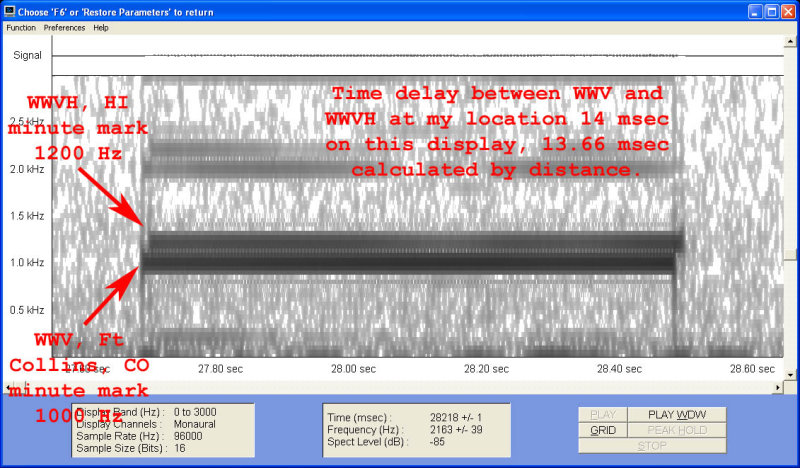Minimize the spectrogram window
The height and width of the screenshot is (468, 800).
[756, 11]
